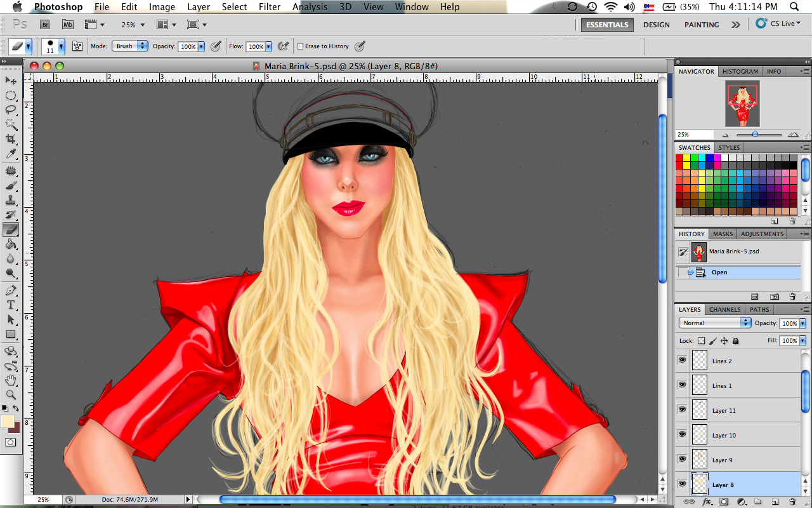Select the Path Selection tool
Screen dimensions: 812x508
11,319
